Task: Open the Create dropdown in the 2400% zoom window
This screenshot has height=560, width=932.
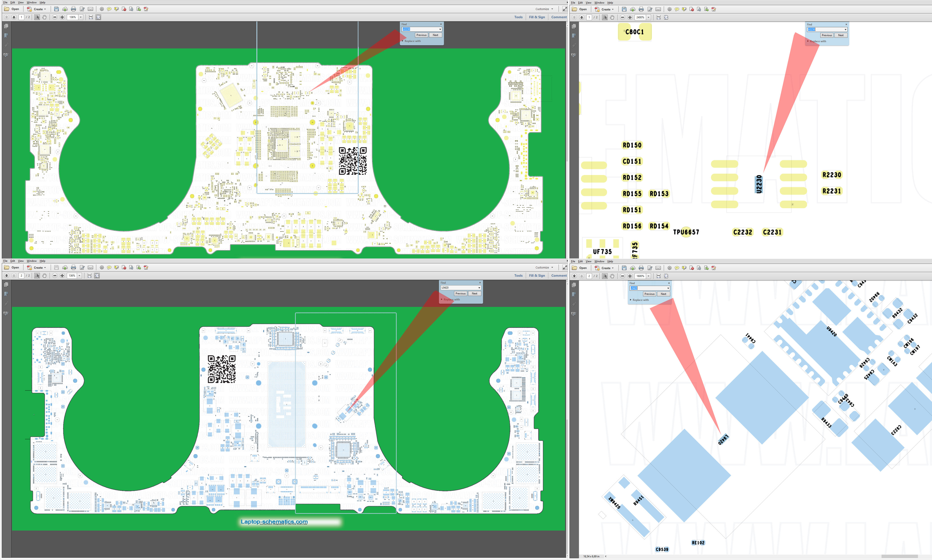Action: 604,9
